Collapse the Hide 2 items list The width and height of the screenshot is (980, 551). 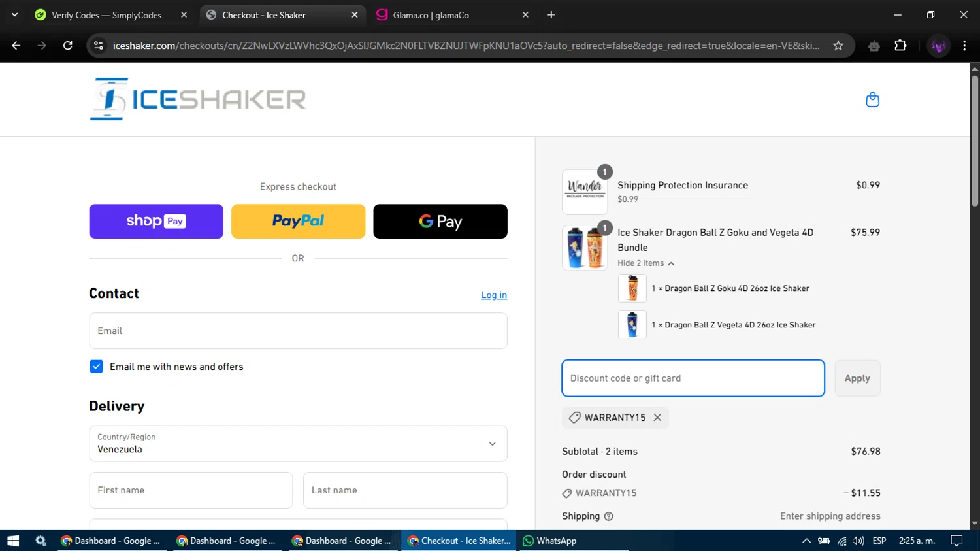click(645, 263)
